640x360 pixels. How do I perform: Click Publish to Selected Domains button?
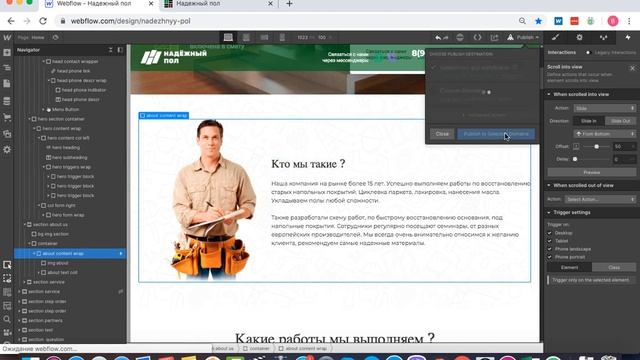click(x=496, y=134)
